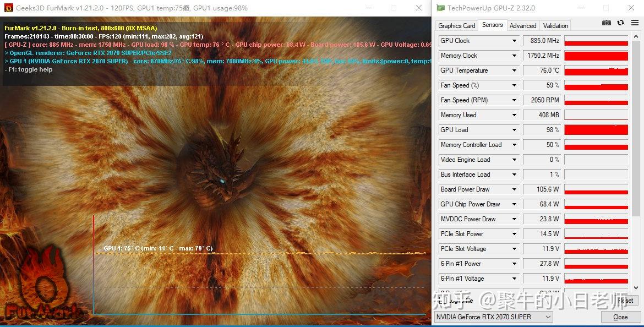Image resolution: width=644 pixels, height=327 pixels.
Task: Click the 76.0 °C temperature value
Action: [x=542, y=70]
